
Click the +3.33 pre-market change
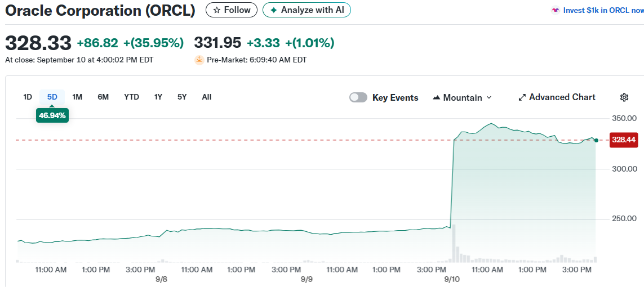pos(263,43)
